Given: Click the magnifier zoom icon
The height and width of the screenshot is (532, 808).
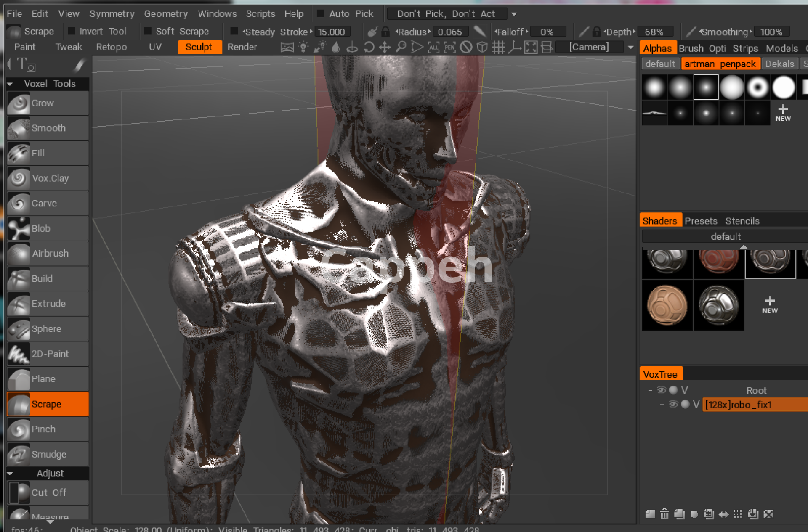Looking at the screenshot, I should point(401,47).
